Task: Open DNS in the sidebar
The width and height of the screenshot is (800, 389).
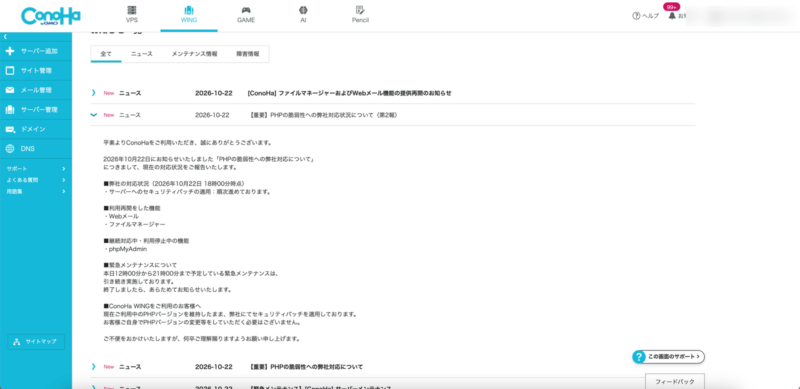Action: click(36, 149)
